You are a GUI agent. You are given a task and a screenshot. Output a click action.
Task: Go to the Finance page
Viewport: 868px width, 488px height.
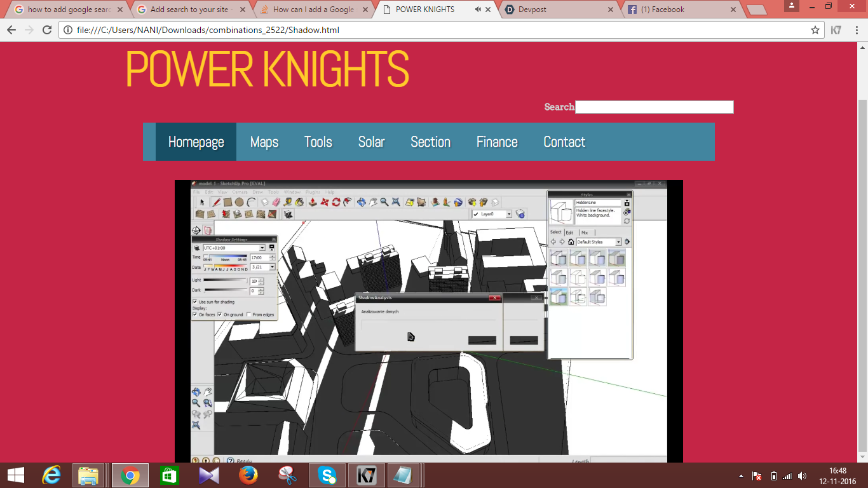[x=497, y=142]
